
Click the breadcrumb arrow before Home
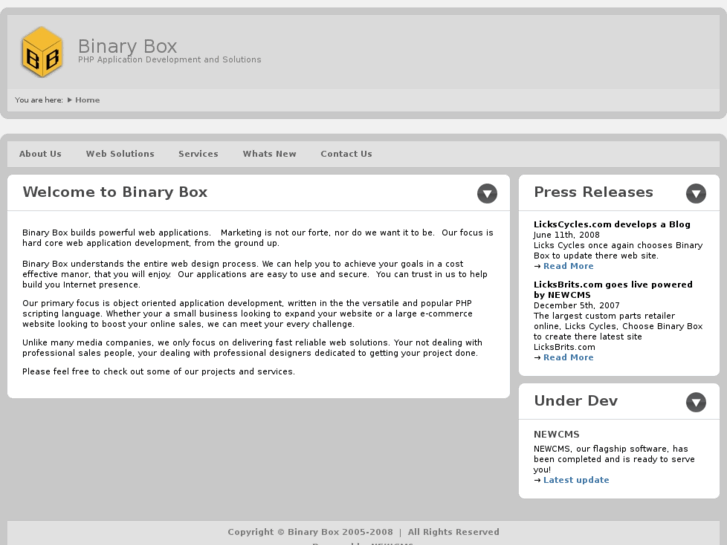(x=70, y=100)
